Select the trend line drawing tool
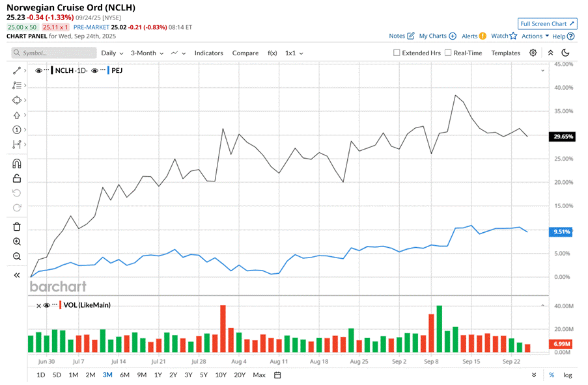 [16, 71]
